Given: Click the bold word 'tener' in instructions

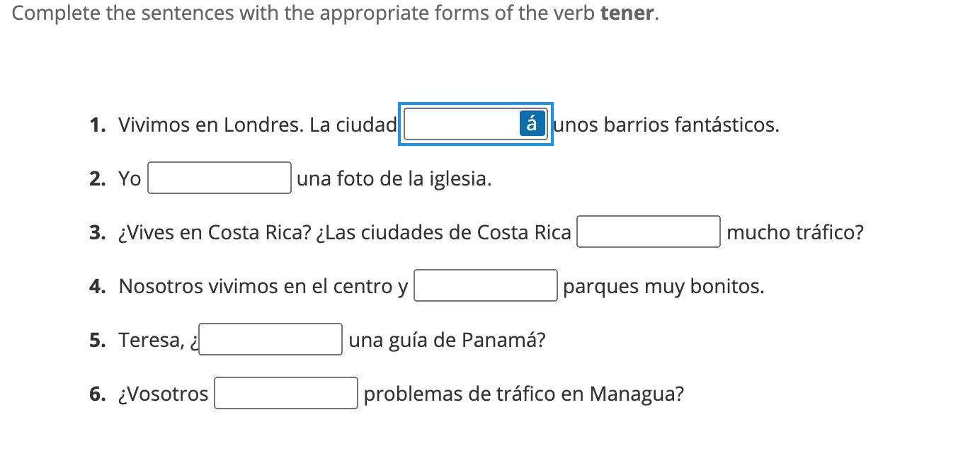Looking at the screenshot, I should tap(627, 13).
